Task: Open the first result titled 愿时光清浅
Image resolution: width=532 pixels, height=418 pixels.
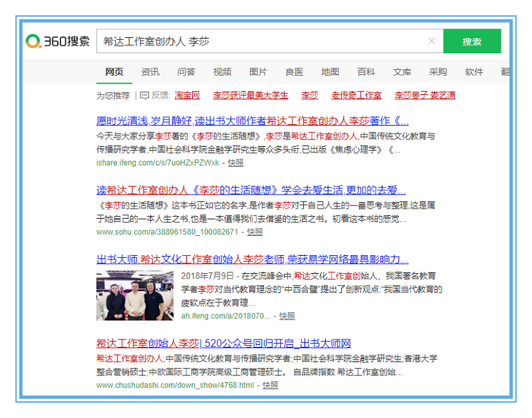Action: coord(252,121)
